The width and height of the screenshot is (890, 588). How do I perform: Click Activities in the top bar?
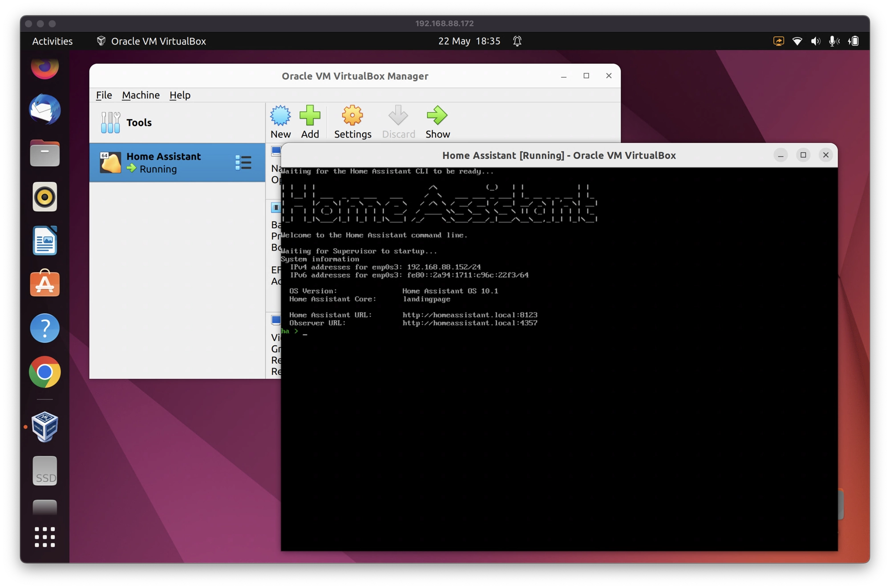pos(52,41)
